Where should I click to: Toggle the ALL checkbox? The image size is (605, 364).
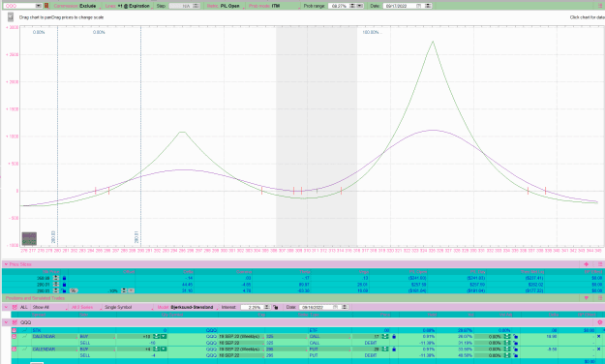(x=15, y=307)
